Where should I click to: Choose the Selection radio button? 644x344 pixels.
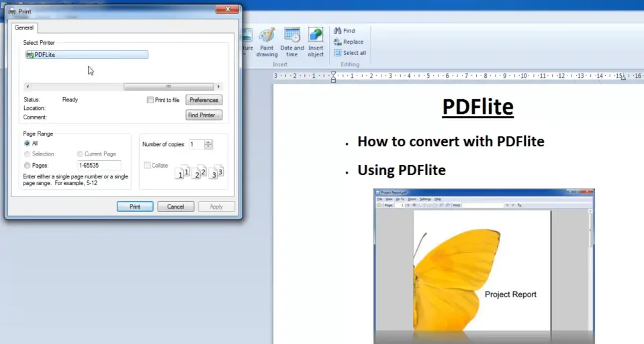click(x=27, y=154)
